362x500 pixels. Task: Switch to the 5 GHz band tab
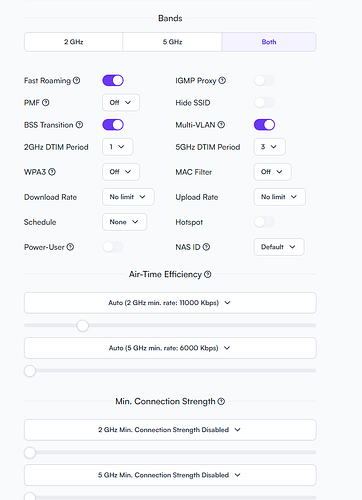pyautogui.click(x=172, y=42)
